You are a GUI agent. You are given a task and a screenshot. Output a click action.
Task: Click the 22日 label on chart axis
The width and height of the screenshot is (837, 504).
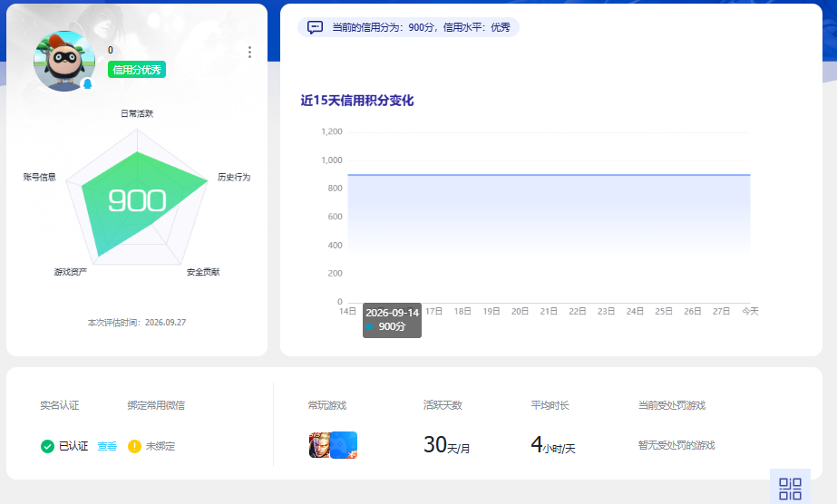(x=577, y=311)
